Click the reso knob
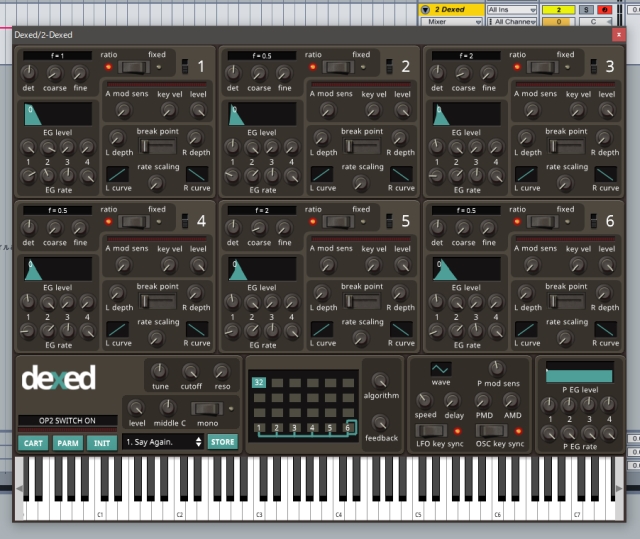Viewport: 640px width, 539px height. 221,372
